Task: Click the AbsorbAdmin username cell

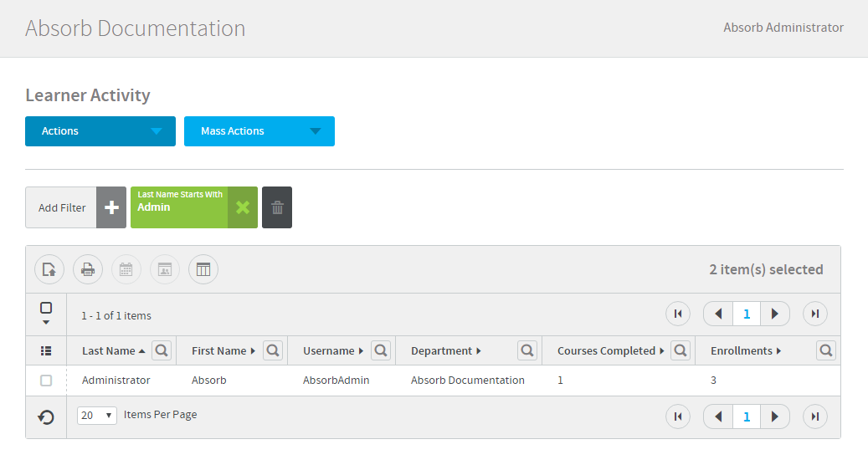Action: (336, 381)
